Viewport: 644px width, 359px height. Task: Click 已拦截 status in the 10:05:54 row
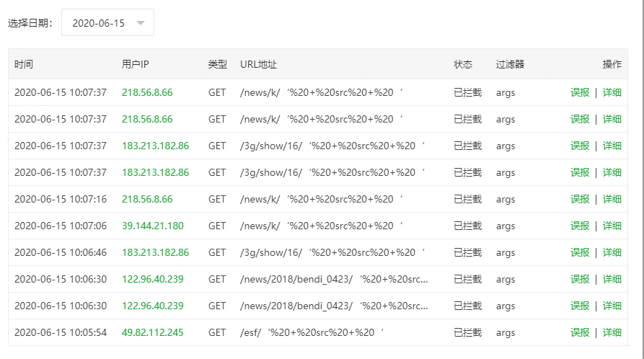(x=468, y=333)
